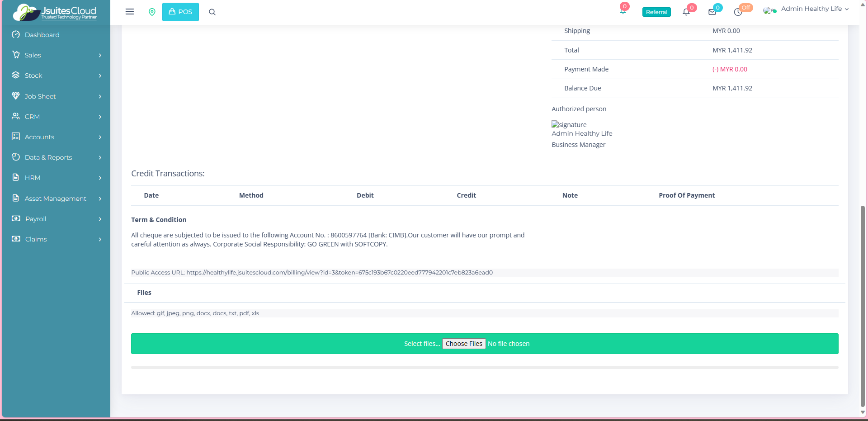Click the Choose Files button

(464, 344)
